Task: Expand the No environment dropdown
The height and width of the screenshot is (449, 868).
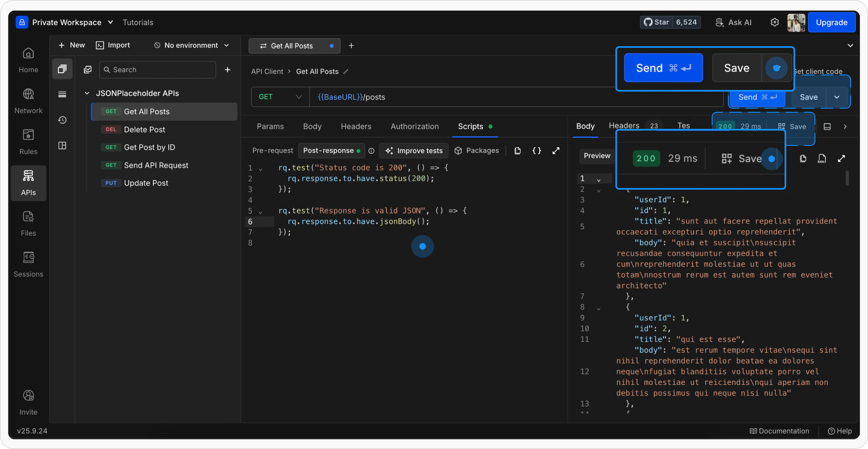Action: pyautogui.click(x=191, y=45)
